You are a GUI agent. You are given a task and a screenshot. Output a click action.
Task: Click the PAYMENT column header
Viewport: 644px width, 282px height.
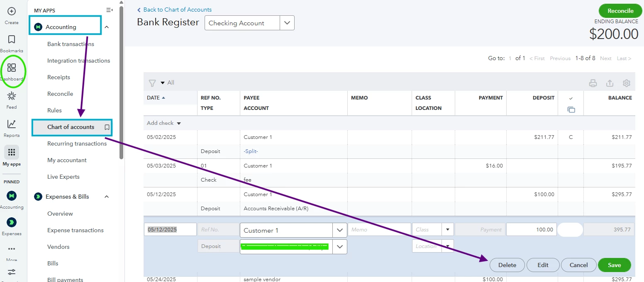click(x=490, y=98)
